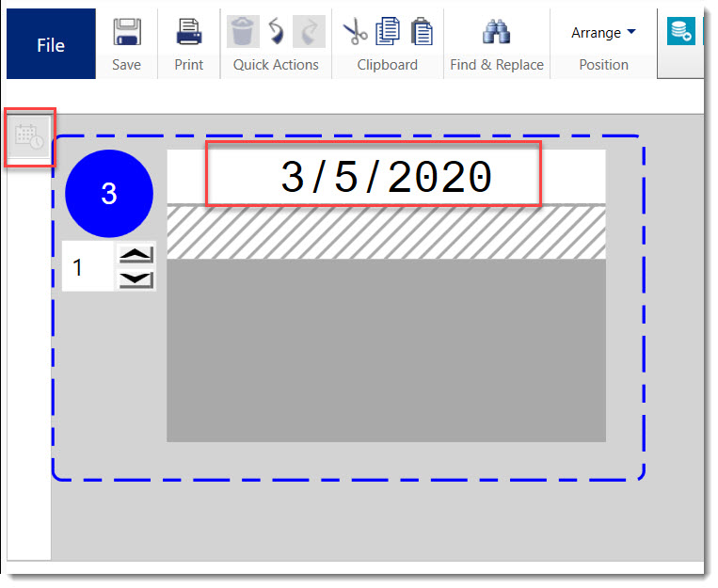This screenshot has width=718, height=588.
Task: Decrease value with the down arrow
Action: [136, 278]
